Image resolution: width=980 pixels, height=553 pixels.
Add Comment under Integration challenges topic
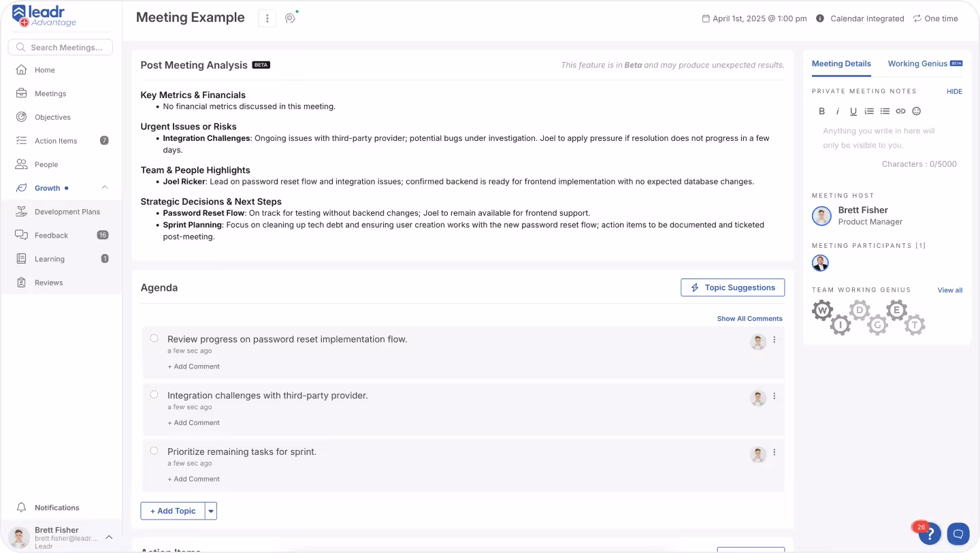click(x=194, y=423)
